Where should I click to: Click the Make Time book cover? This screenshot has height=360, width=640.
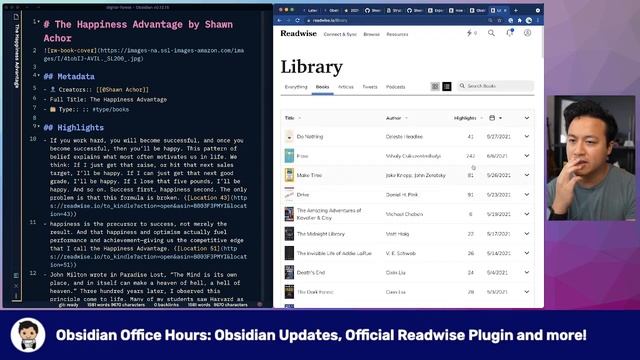pos(289,175)
